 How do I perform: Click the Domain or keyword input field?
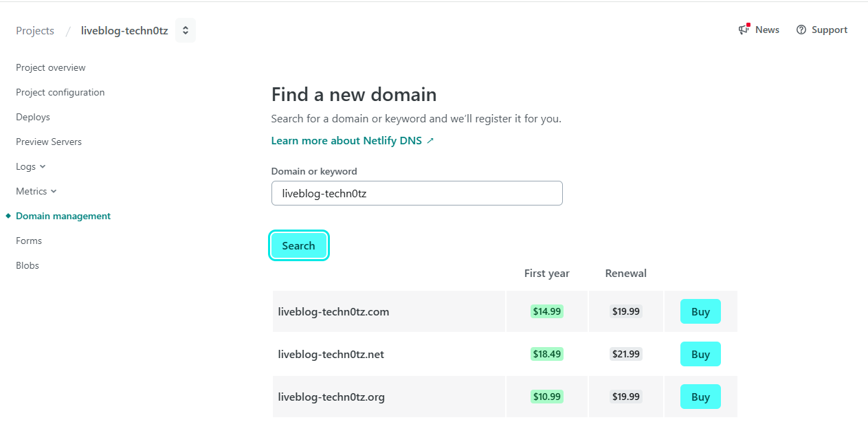417,193
